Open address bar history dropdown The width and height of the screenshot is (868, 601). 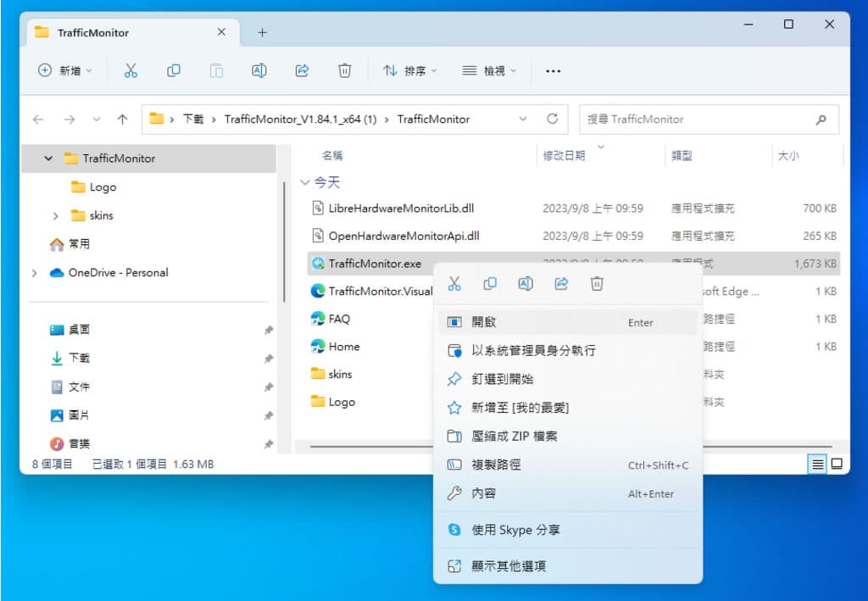pyautogui.click(x=522, y=119)
